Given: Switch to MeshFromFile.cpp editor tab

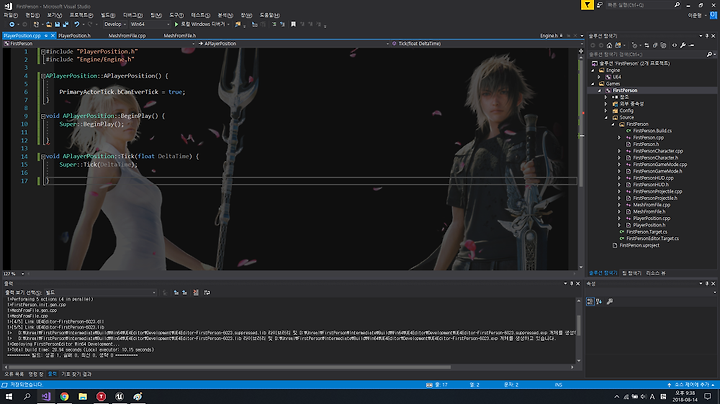Looking at the screenshot, I should pyautogui.click(x=127, y=35).
